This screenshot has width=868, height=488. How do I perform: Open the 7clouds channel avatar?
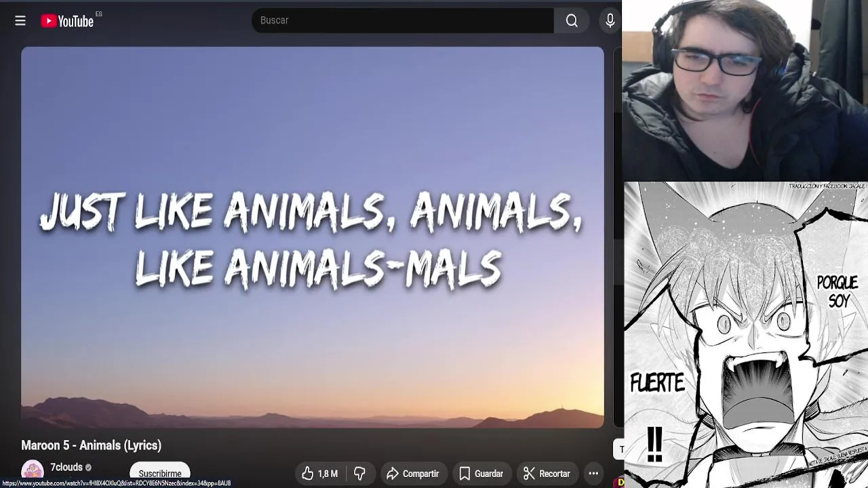click(x=33, y=471)
